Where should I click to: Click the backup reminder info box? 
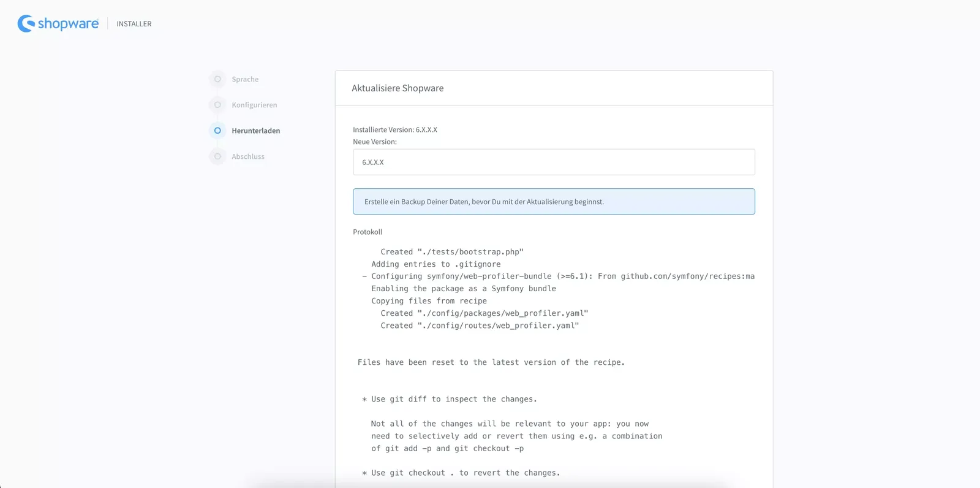tap(554, 202)
